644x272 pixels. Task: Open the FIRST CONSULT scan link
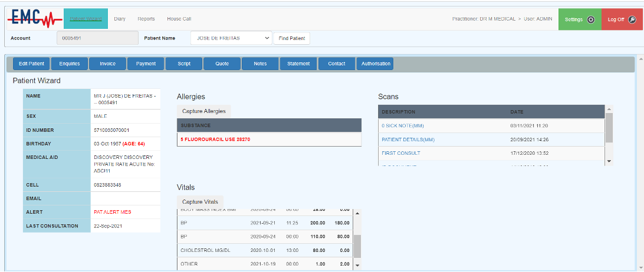pyautogui.click(x=401, y=153)
